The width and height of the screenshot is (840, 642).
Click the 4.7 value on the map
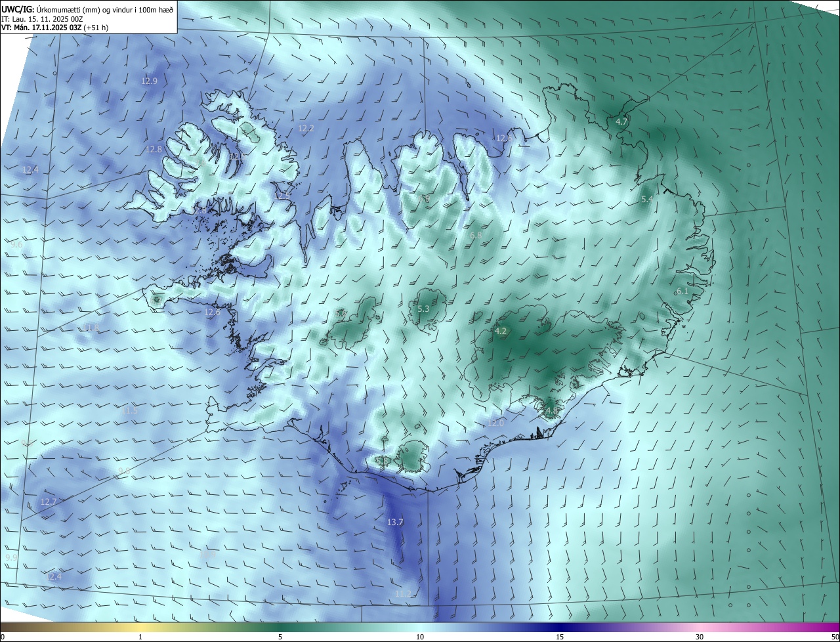tap(621, 122)
